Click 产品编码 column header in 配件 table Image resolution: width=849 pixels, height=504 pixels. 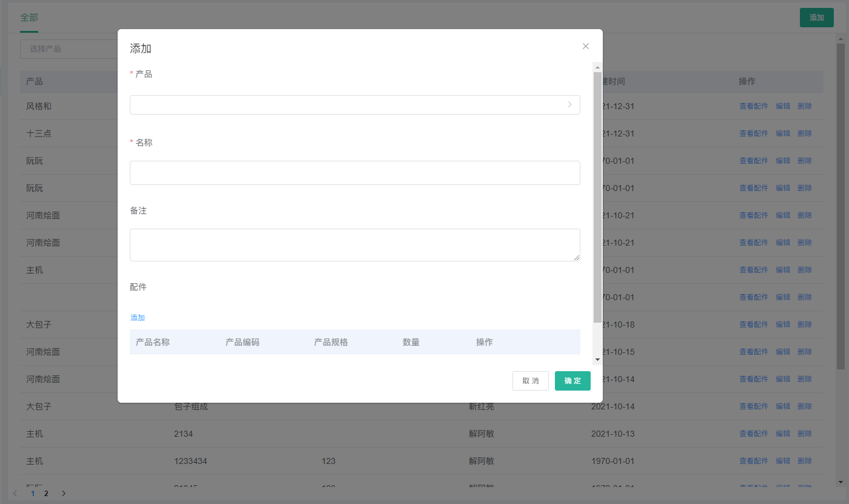coord(243,342)
